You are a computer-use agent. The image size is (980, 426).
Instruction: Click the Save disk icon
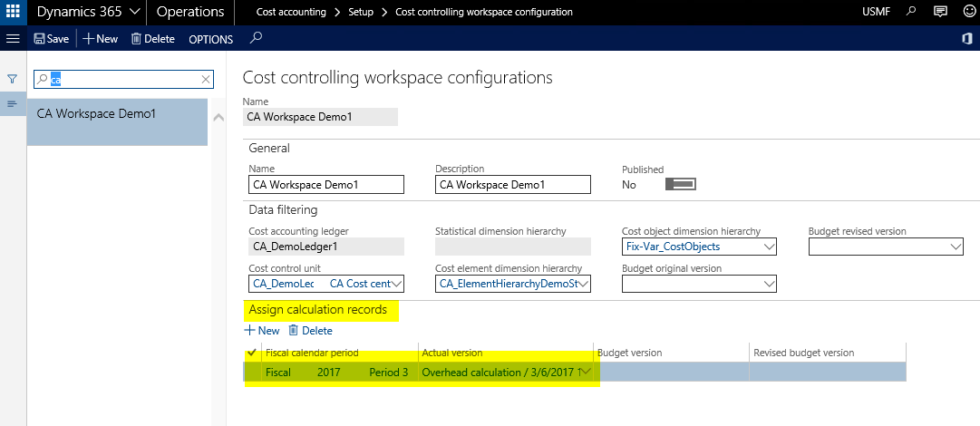40,39
